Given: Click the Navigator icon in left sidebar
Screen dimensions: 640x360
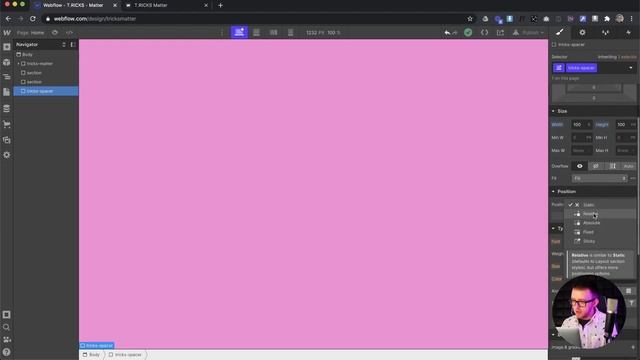Looking at the screenshot, I should [7, 77].
